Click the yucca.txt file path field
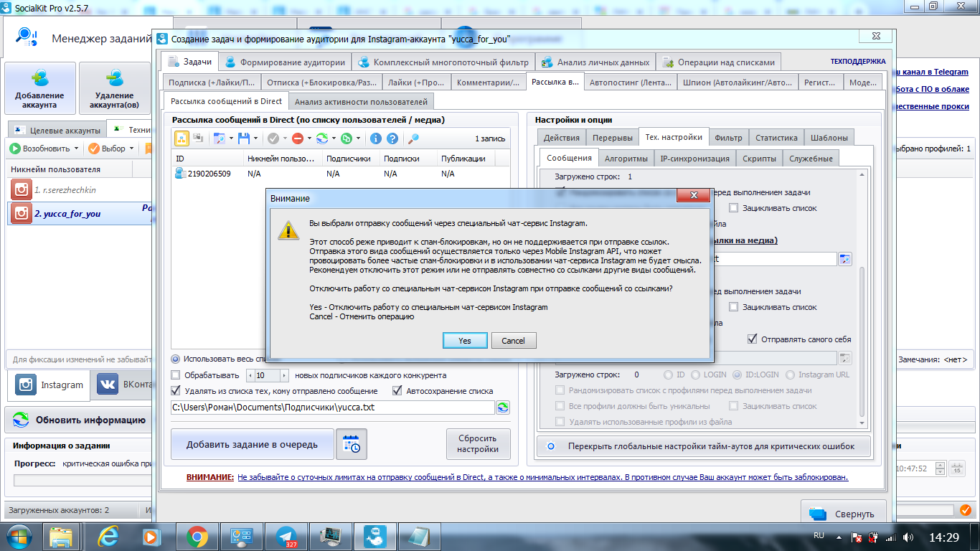 click(x=332, y=408)
